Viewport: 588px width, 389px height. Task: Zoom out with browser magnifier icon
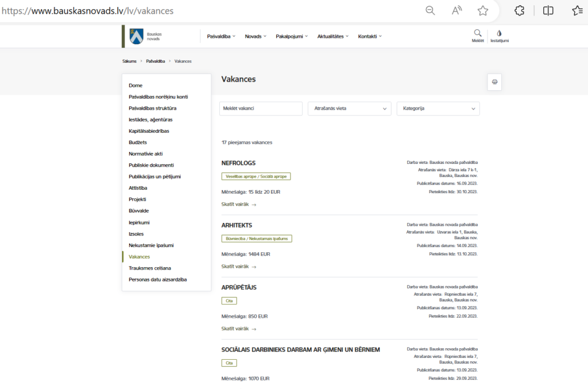pyautogui.click(x=430, y=10)
